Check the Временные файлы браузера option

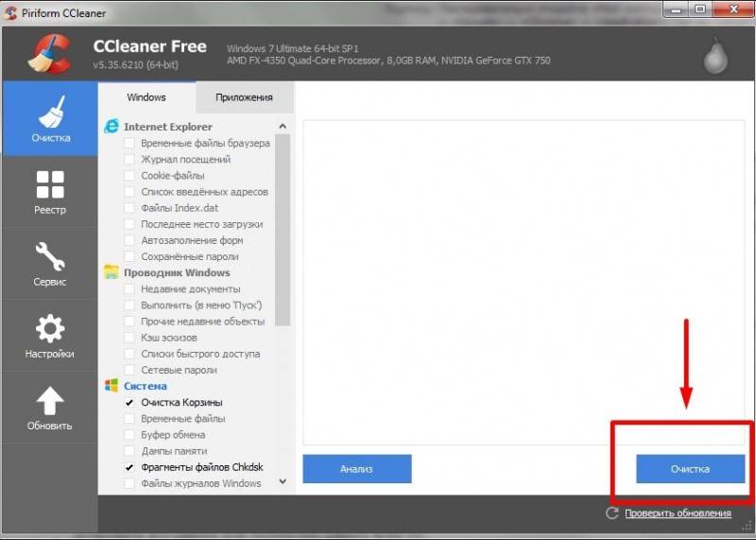(129, 144)
